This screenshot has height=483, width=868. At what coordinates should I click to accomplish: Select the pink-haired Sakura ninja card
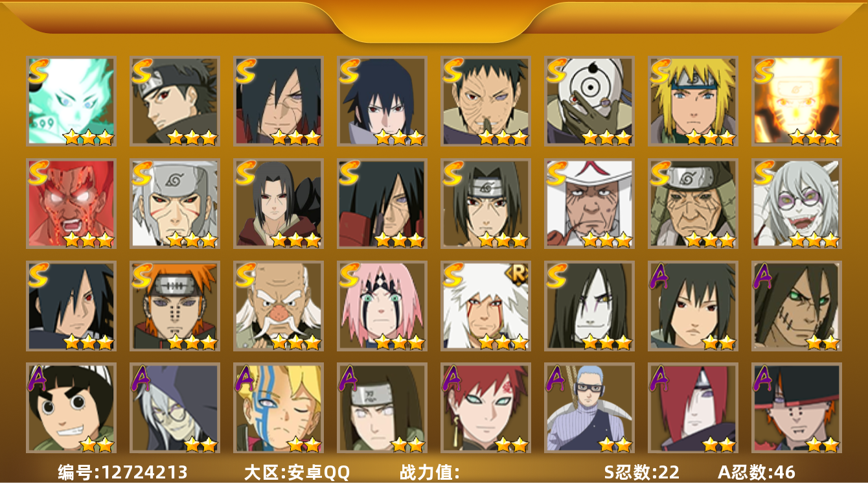pyautogui.click(x=382, y=306)
